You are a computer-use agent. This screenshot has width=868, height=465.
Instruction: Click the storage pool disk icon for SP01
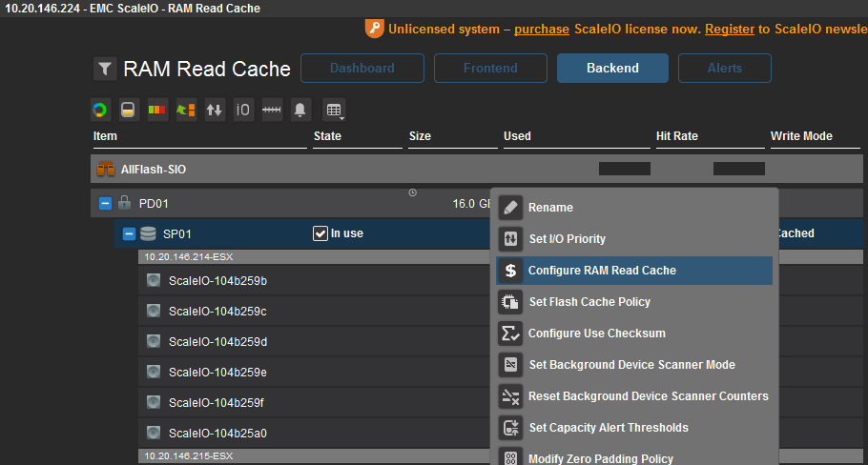148,233
